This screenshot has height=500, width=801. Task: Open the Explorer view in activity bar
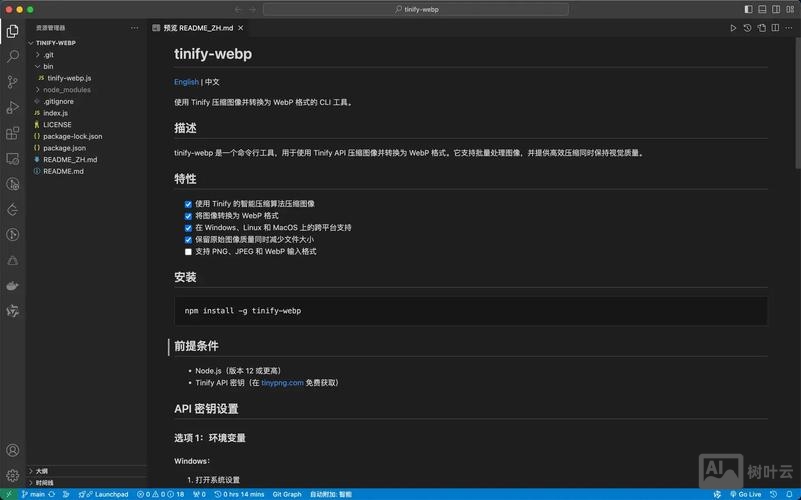click(13, 32)
